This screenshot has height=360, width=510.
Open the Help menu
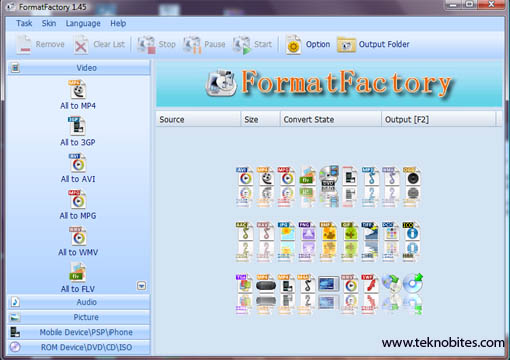[x=118, y=23]
